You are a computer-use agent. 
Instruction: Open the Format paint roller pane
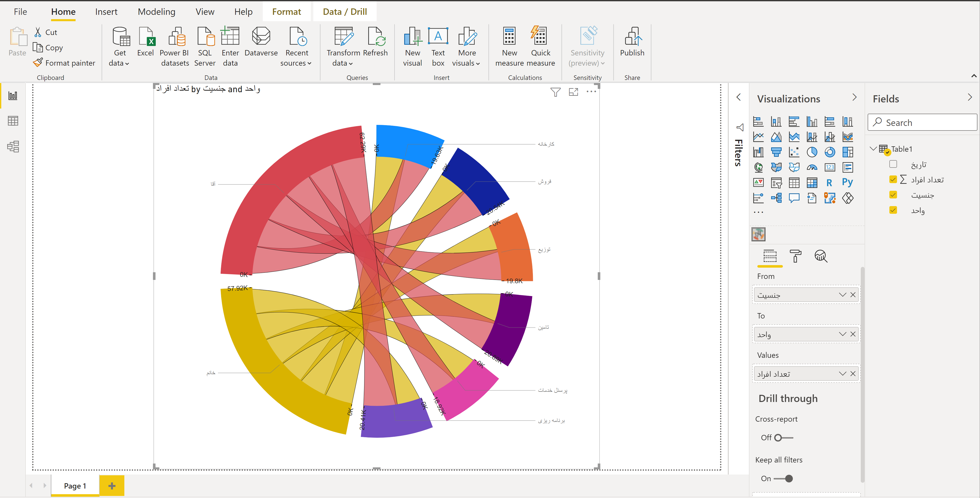pos(795,256)
